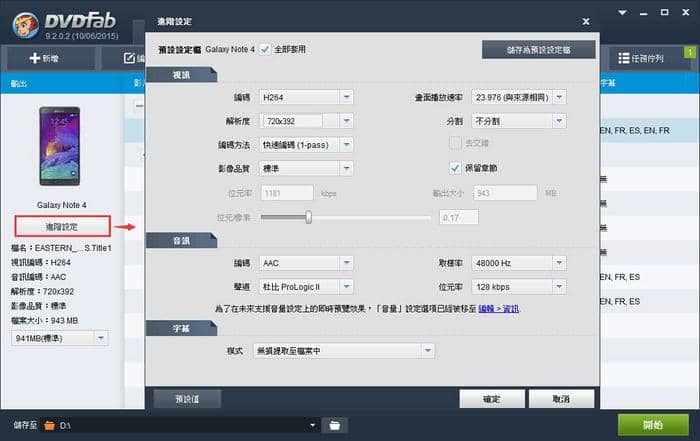Screen dimensions: 700x441
Task: Click the version 9.2.0.2 label
Action: 82,36
